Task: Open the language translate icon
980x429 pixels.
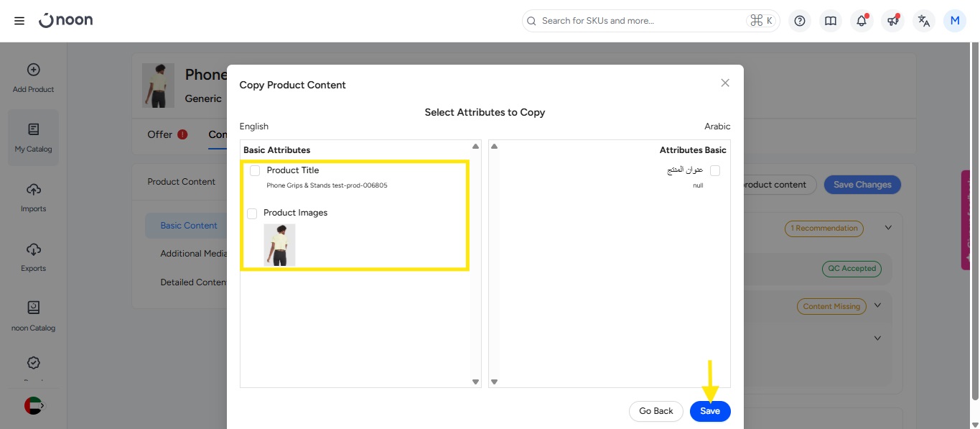Action: click(x=924, y=21)
